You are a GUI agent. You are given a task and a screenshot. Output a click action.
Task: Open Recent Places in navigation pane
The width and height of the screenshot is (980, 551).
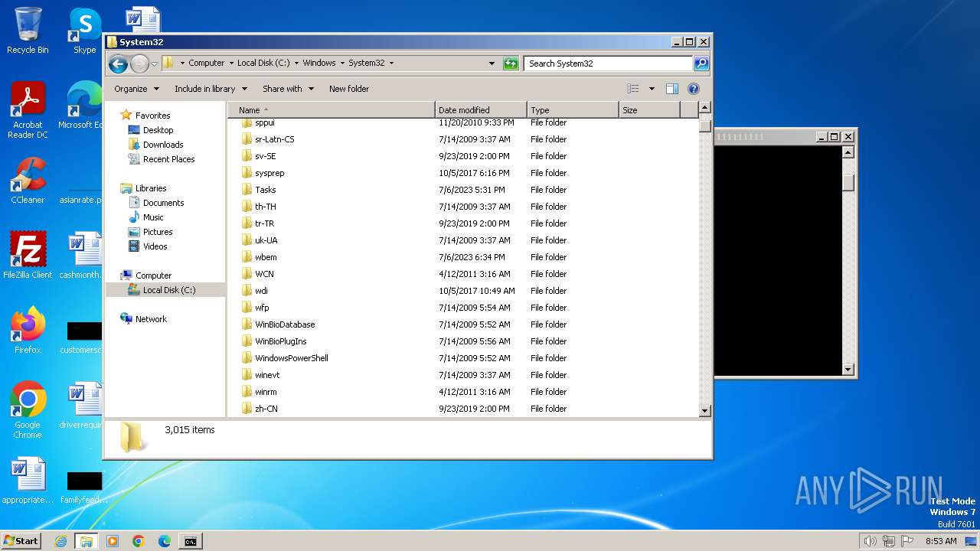pyautogui.click(x=168, y=159)
